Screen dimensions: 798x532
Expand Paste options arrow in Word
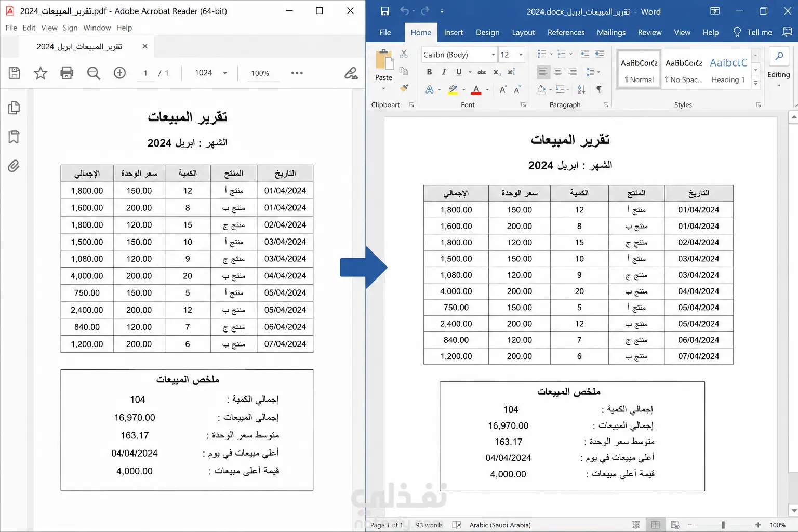[x=383, y=88]
